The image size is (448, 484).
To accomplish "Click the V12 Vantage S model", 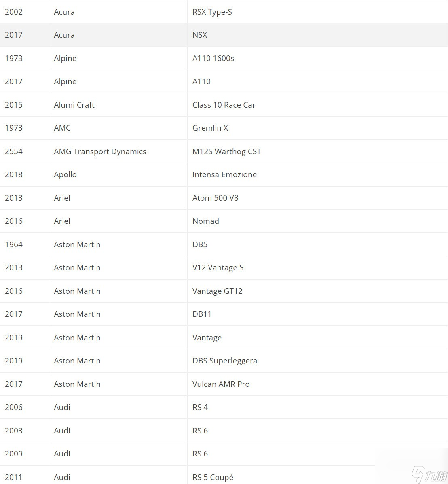I will [218, 267].
